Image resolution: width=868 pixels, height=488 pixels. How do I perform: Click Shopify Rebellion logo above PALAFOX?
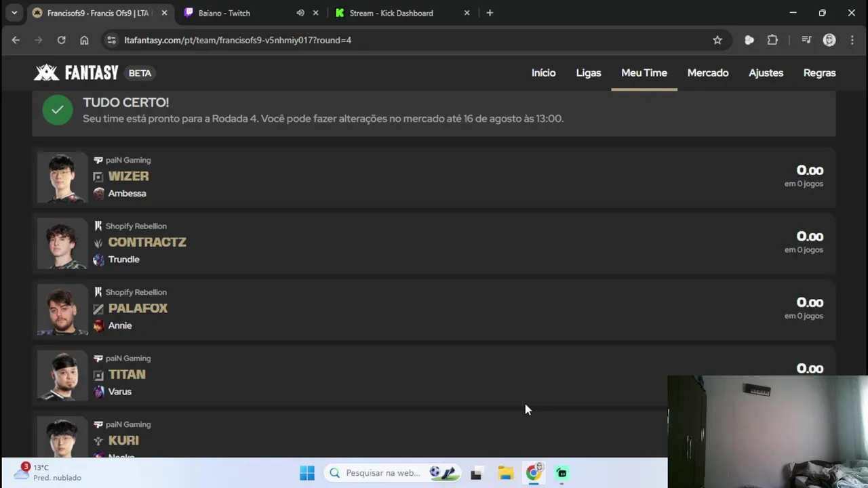click(98, 292)
